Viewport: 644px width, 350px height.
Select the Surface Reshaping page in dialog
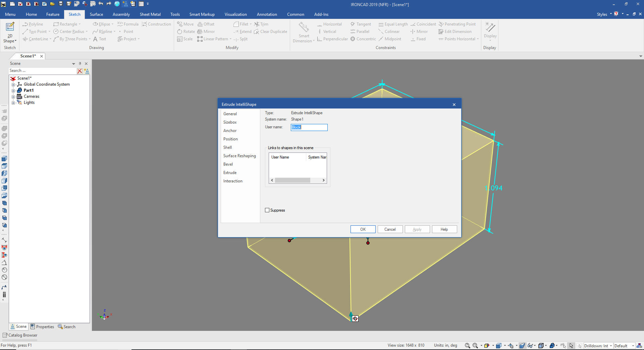[x=239, y=156]
